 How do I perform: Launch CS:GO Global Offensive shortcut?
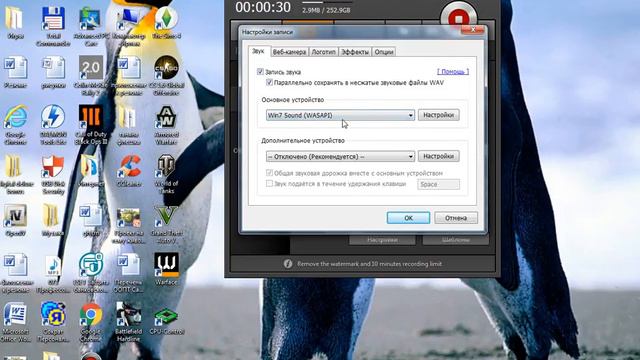166,76
